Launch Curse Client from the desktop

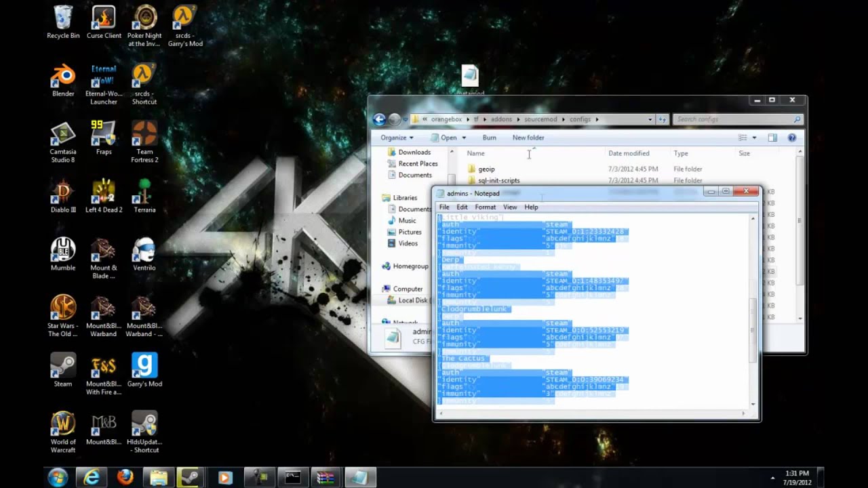[104, 22]
